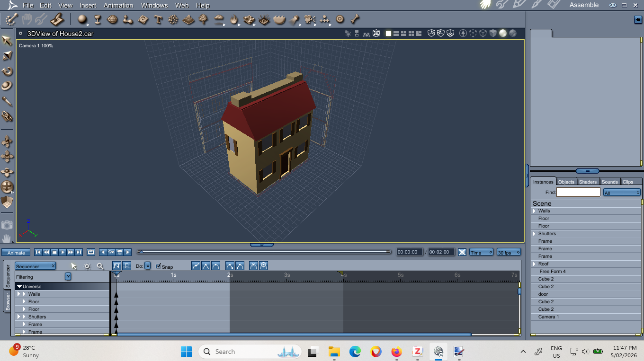Viewport: 644px width, 361px height.
Task: Select the bone tool in top toolbar
Action: 355,19
